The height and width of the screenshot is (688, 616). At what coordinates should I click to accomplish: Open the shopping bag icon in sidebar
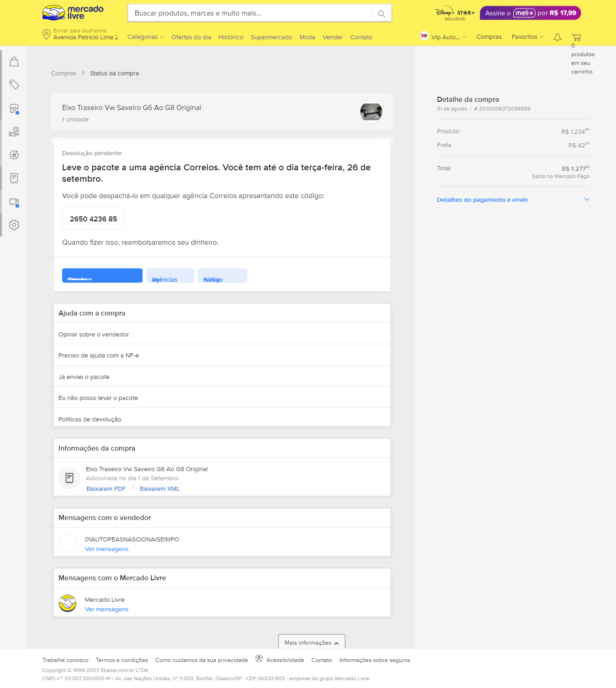14,62
